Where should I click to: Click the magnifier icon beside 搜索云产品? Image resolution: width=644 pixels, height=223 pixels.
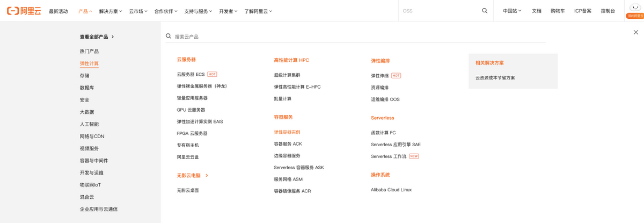pos(169,36)
